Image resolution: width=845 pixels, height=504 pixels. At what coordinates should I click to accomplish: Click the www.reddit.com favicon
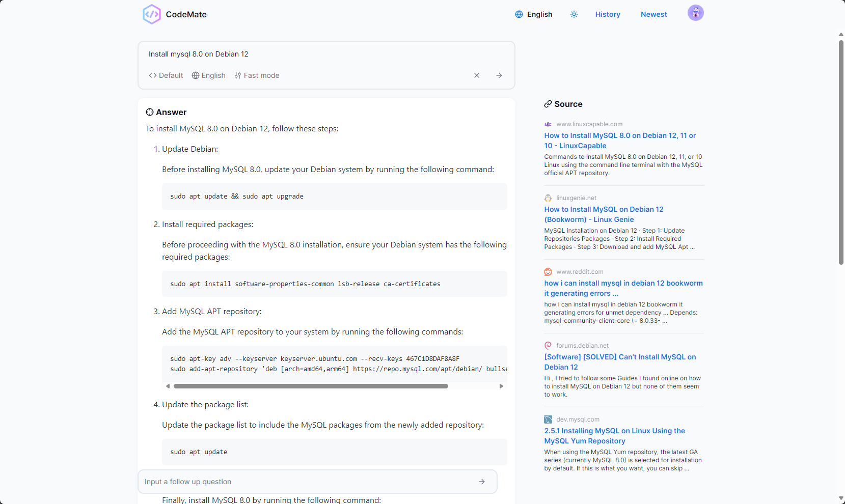click(x=548, y=272)
